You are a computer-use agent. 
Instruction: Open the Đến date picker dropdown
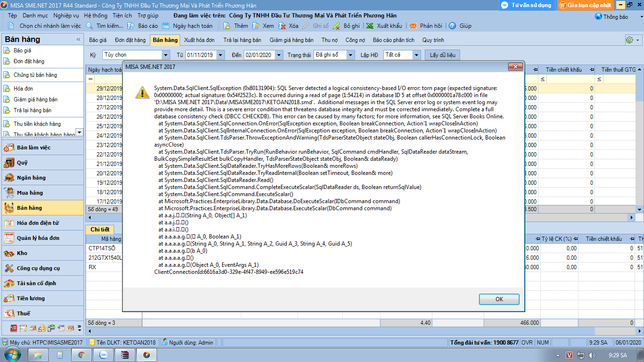pyautogui.click(x=279, y=55)
